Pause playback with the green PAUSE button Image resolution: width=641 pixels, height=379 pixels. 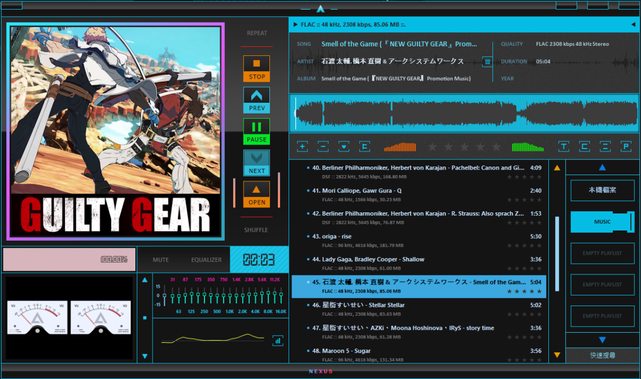[x=256, y=132]
